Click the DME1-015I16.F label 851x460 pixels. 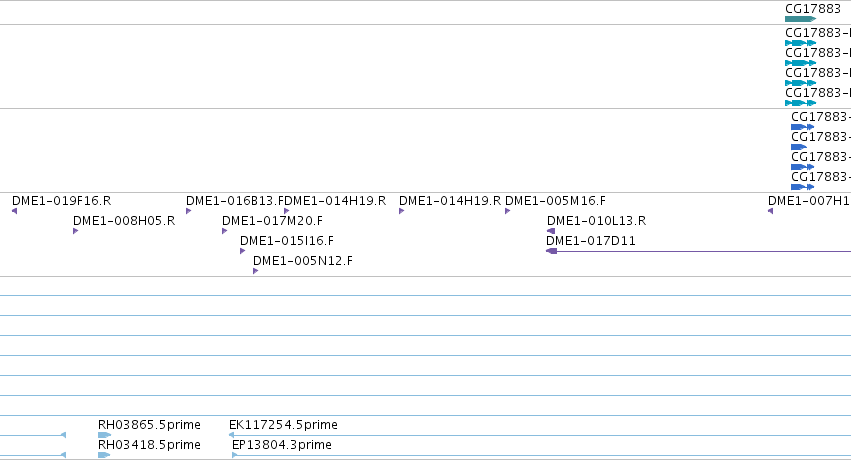(287, 241)
